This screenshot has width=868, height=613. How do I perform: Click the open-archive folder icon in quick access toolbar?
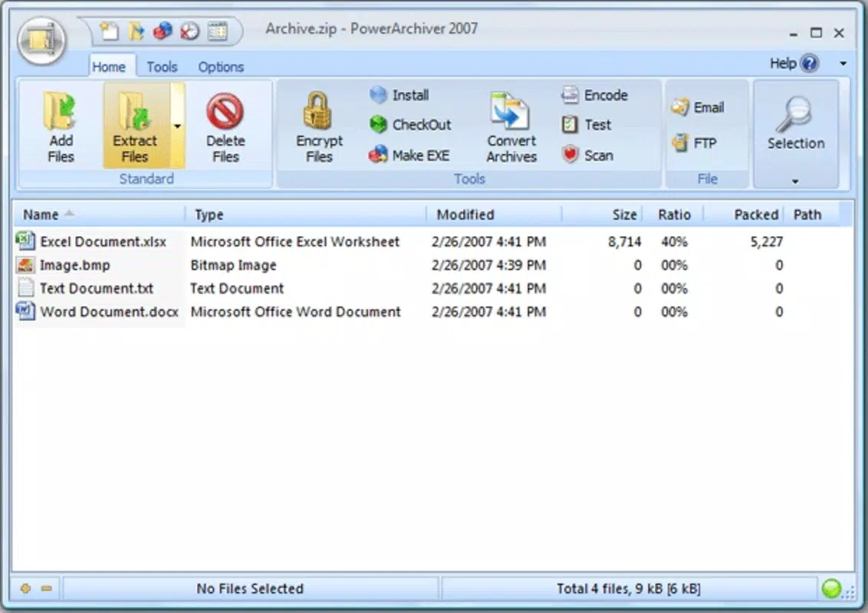point(136,31)
